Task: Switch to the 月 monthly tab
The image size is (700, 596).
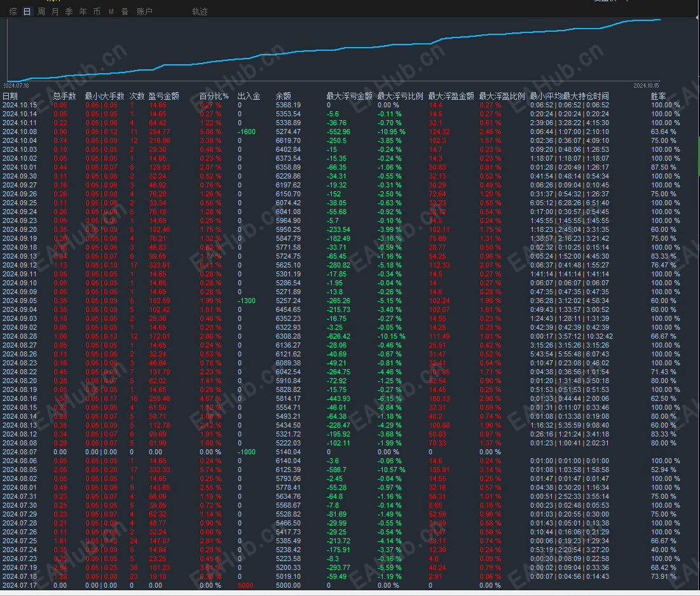Action: click(55, 11)
